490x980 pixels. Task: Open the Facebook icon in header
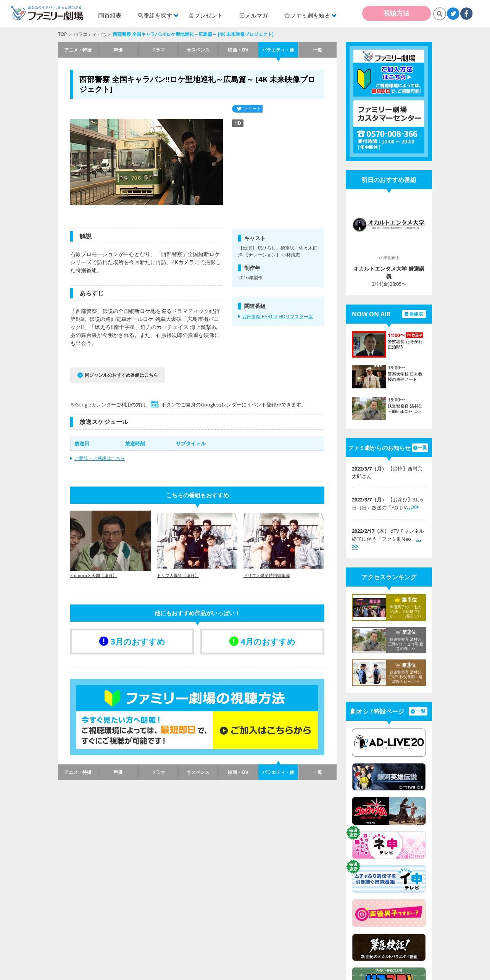pyautogui.click(x=466, y=14)
